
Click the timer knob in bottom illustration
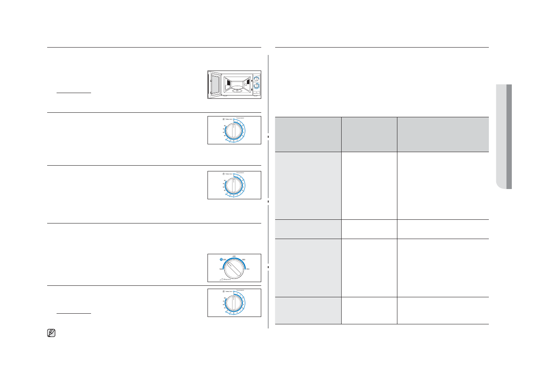point(234,303)
